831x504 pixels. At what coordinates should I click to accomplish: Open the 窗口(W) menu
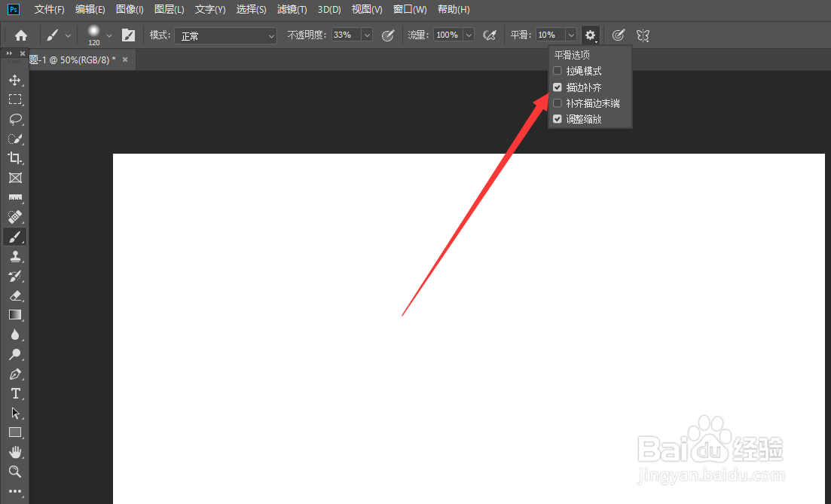pyautogui.click(x=410, y=10)
